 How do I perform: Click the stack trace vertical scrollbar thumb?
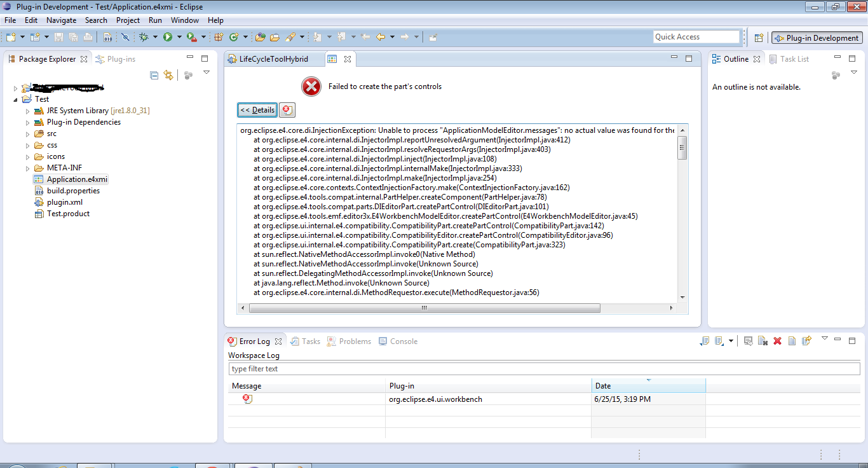pos(682,148)
